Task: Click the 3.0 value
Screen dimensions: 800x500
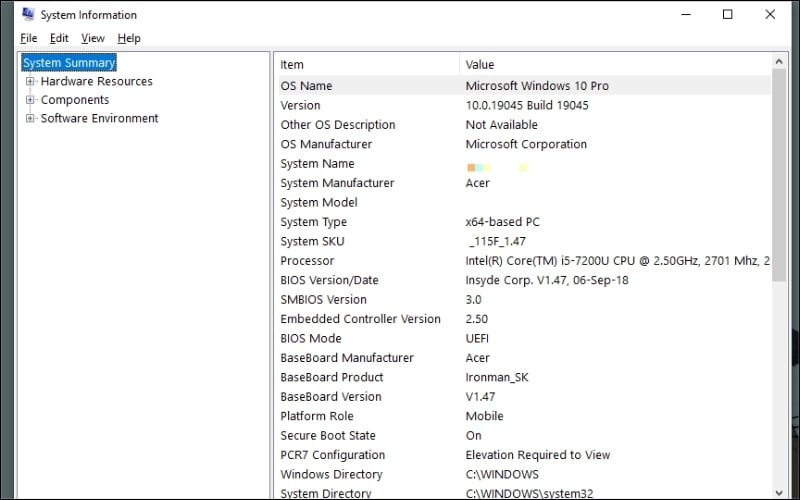Action: click(x=473, y=299)
